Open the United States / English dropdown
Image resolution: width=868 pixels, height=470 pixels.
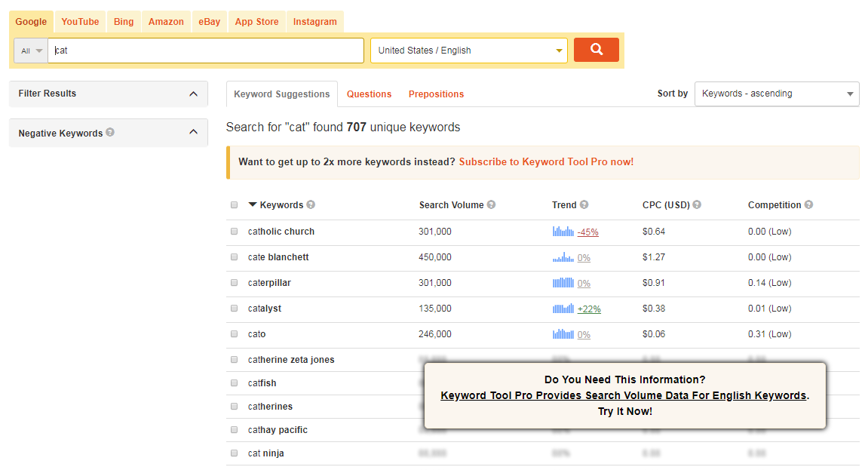point(468,51)
